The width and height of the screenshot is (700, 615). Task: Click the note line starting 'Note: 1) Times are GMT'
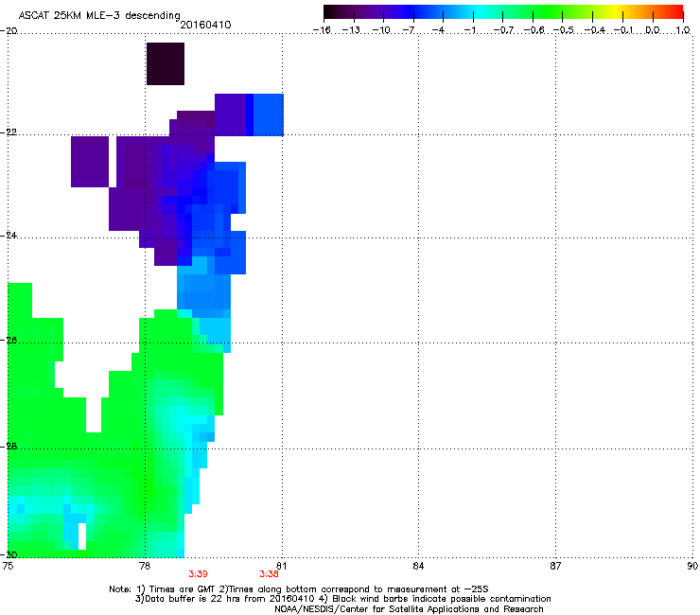299,589
